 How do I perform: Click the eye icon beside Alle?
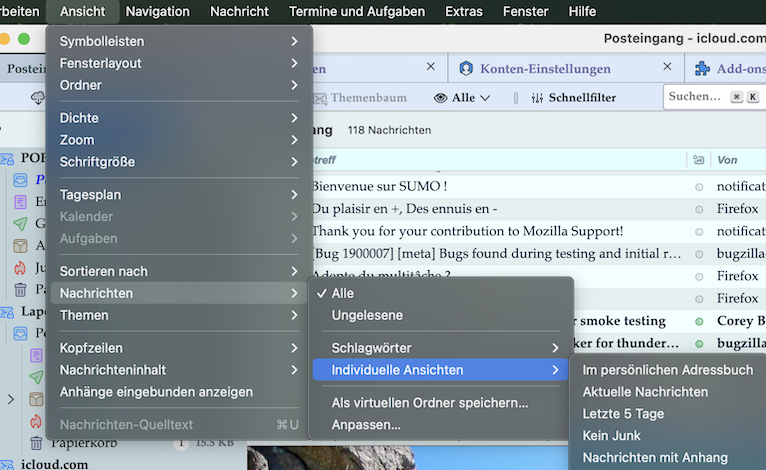pyautogui.click(x=440, y=98)
